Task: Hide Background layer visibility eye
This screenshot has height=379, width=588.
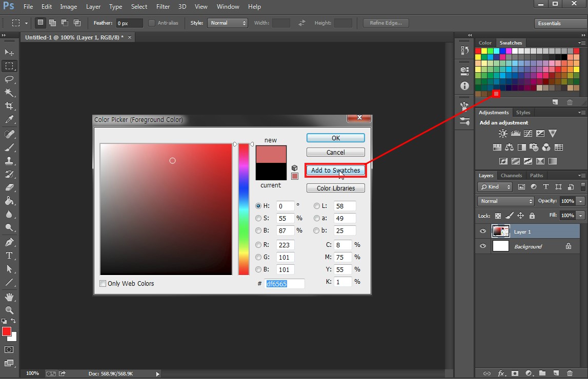Action: (x=483, y=246)
